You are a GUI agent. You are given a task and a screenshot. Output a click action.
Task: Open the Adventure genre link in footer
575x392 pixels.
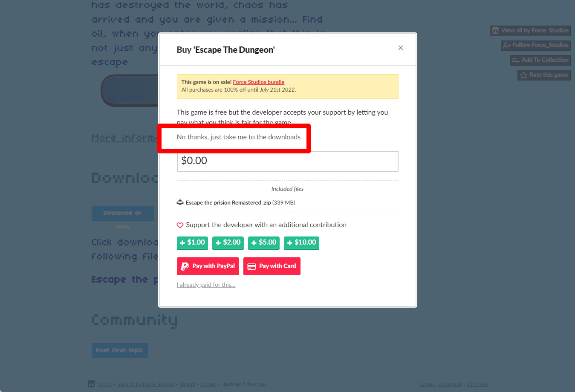pyautogui.click(x=450, y=384)
